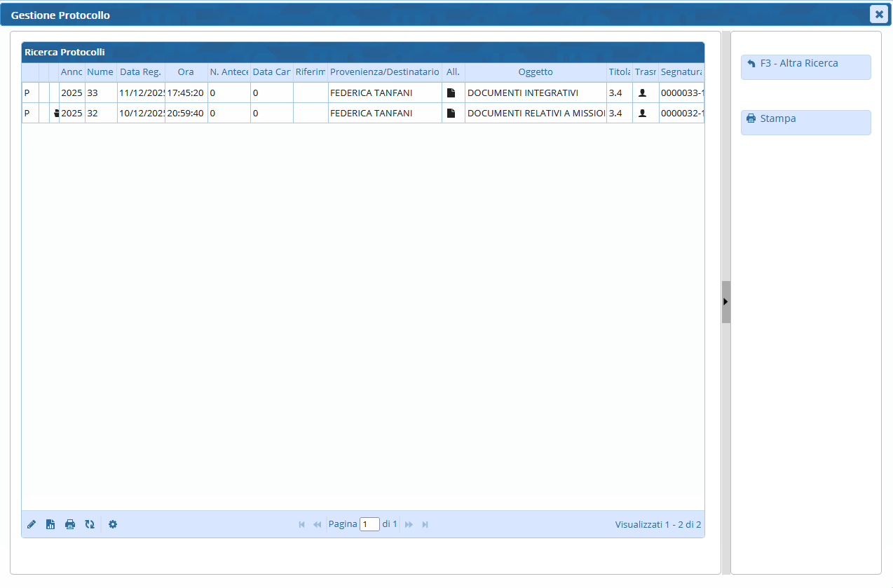This screenshot has height=588, width=893.
Task: Click the export report icon in footer
Action: (50, 524)
